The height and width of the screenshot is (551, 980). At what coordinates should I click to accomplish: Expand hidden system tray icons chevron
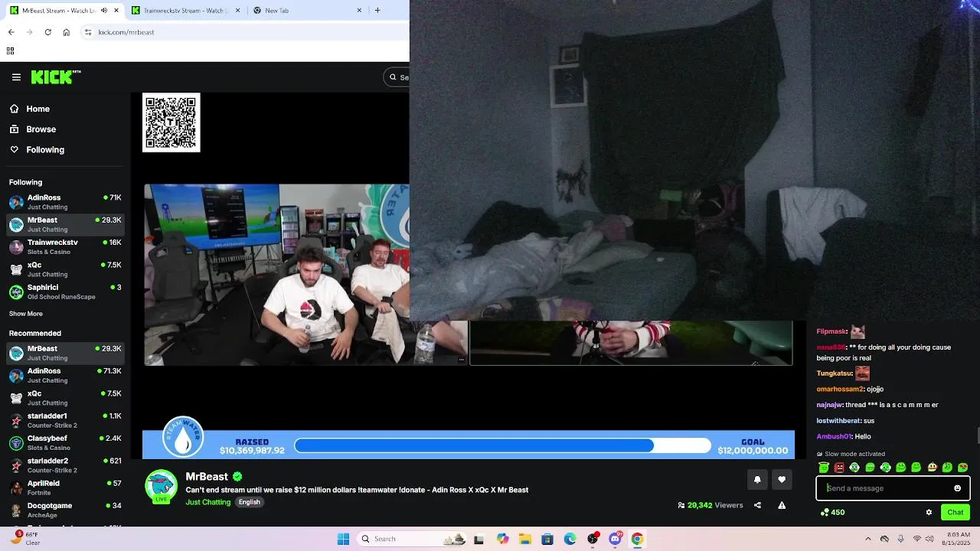point(868,539)
